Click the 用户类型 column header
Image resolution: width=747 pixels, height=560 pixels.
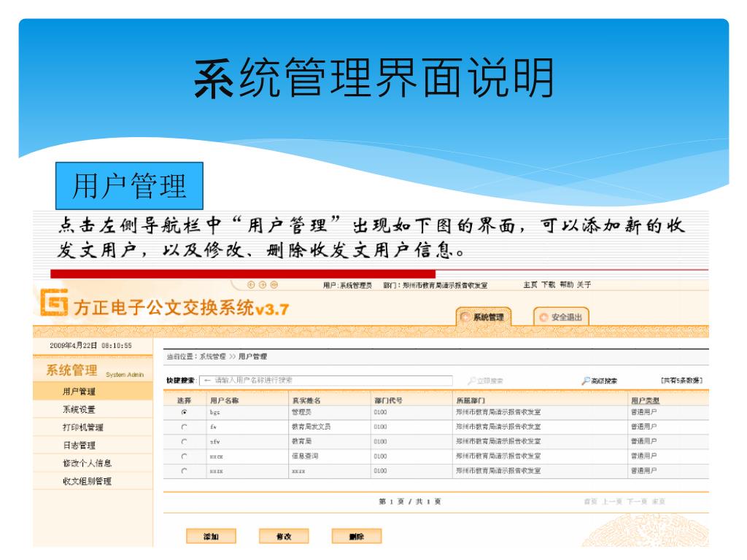coord(645,400)
